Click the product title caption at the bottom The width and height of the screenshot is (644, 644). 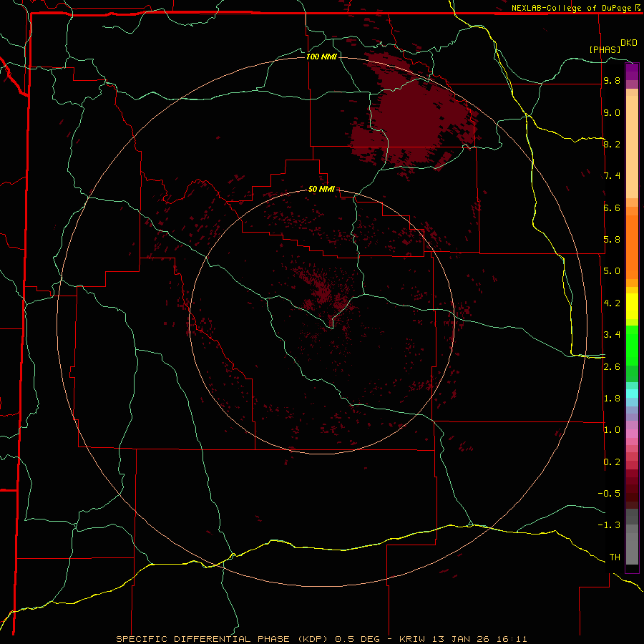click(x=321, y=639)
